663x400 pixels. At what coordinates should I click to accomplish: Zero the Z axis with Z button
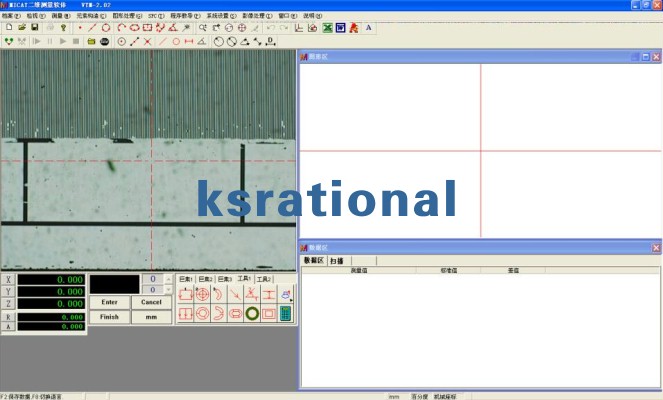point(9,304)
